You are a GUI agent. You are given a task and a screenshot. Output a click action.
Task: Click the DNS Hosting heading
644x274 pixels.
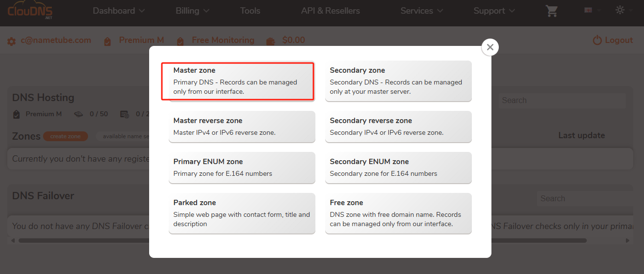pos(43,98)
